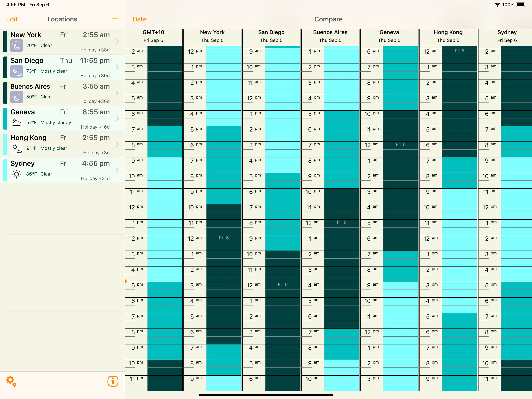The width and height of the screenshot is (532, 399).
Task: Select Buenos Aires Holiday +36d label
Action: [95, 101]
